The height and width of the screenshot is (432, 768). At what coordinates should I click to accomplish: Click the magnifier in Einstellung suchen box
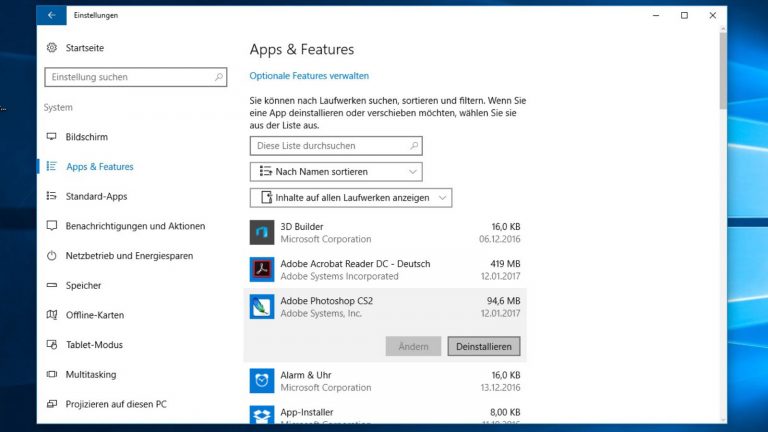click(x=219, y=77)
